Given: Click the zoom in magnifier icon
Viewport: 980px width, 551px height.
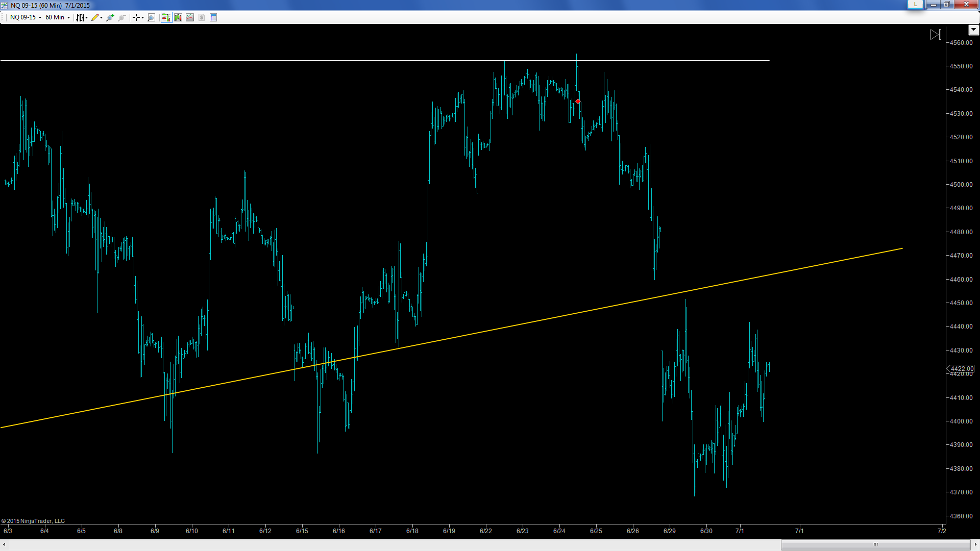Looking at the screenshot, I should point(110,17).
